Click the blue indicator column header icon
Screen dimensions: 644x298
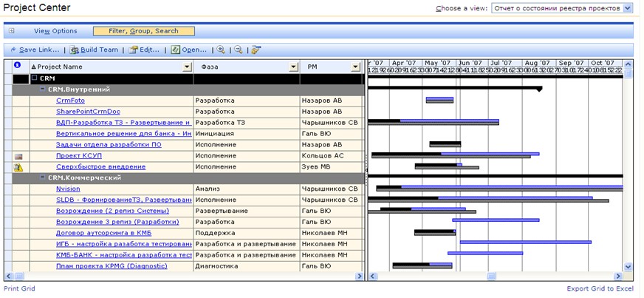coord(17,65)
